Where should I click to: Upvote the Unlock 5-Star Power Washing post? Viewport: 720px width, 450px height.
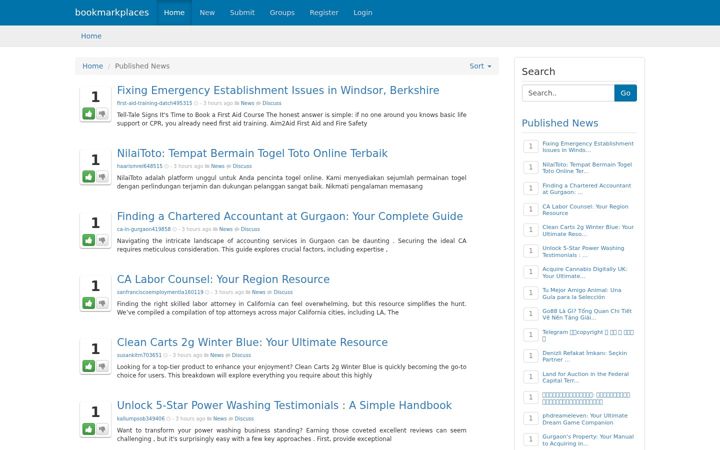pyautogui.click(x=89, y=429)
